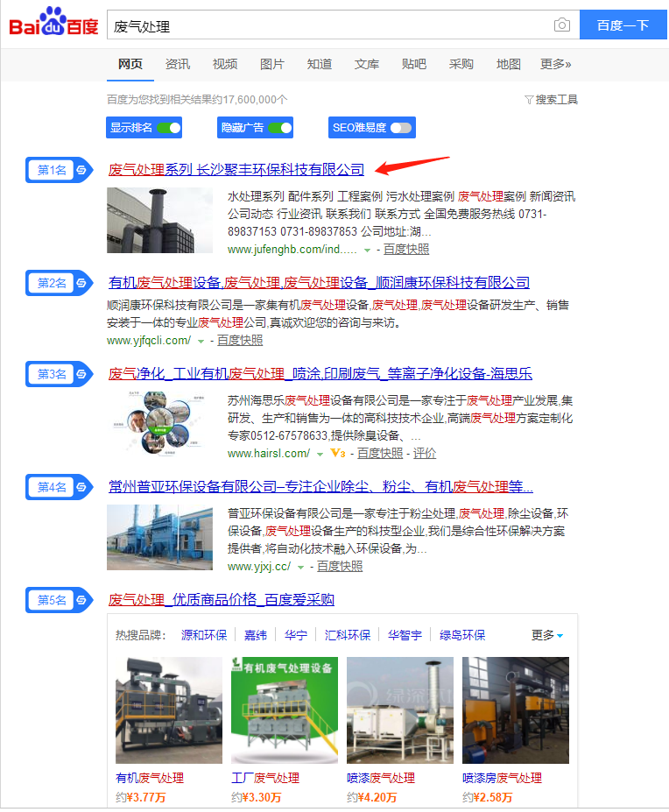Open 评价 link for hairsl.com result
This screenshot has width=669, height=812.
pos(425,453)
